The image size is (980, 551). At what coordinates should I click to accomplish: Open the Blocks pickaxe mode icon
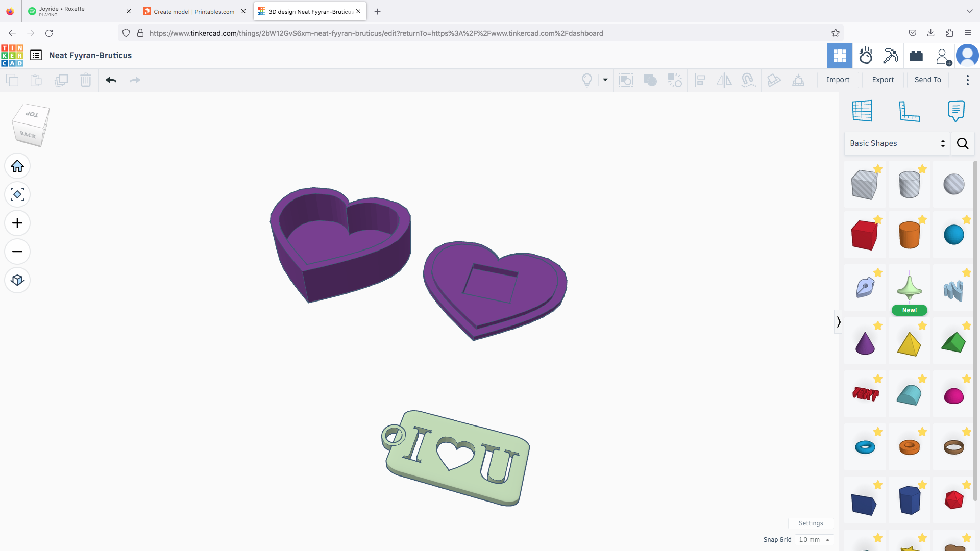tap(891, 56)
